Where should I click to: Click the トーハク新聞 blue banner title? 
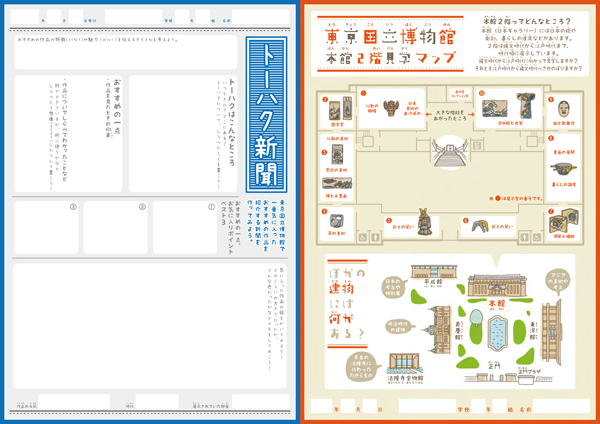pos(266,114)
